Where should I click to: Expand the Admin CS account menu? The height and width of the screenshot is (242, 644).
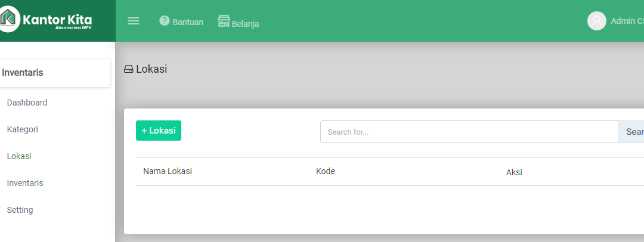coord(627,21)
